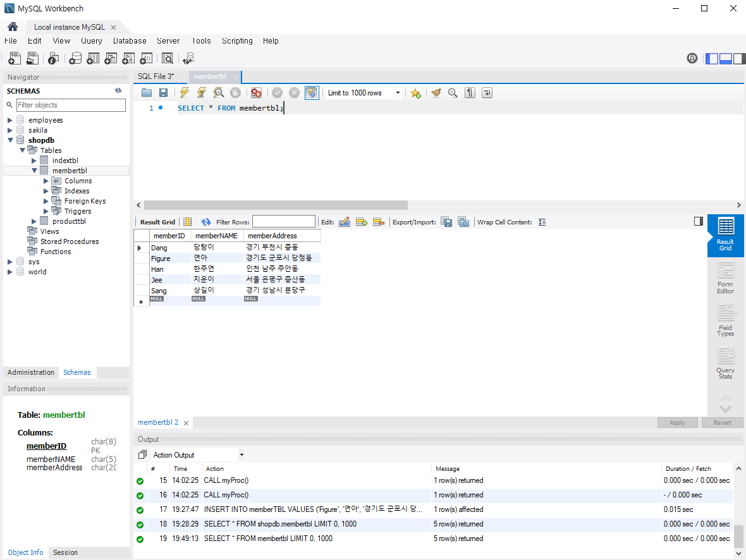This screenshot has width=746, height=560.
Task: Expand the employees schema
Action: click(10, 120)
